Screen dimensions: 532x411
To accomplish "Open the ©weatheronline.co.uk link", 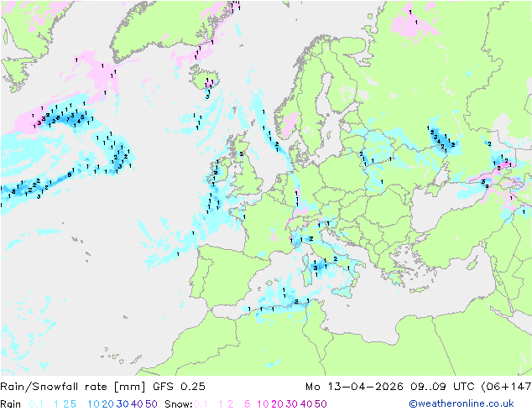I will (x=462, y=404).
